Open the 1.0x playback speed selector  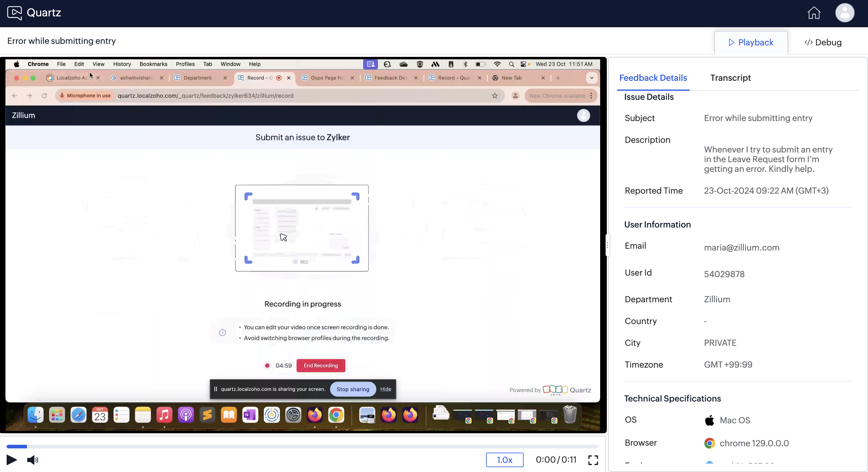(x=504, y=460)
